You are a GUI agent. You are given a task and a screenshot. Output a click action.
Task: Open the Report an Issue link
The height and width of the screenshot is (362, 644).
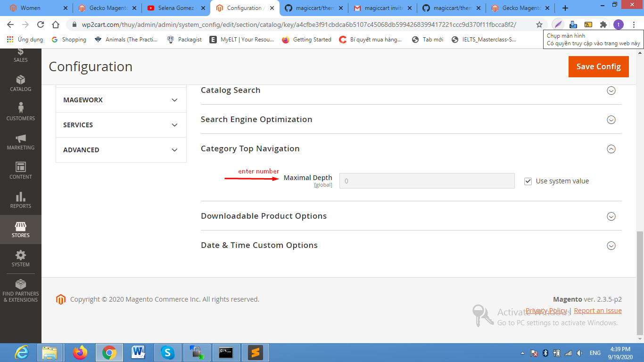coord(598,311)
